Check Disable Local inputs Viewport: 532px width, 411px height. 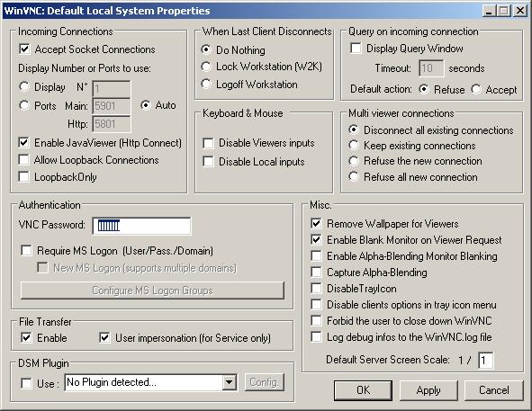[x=208, y=162]
